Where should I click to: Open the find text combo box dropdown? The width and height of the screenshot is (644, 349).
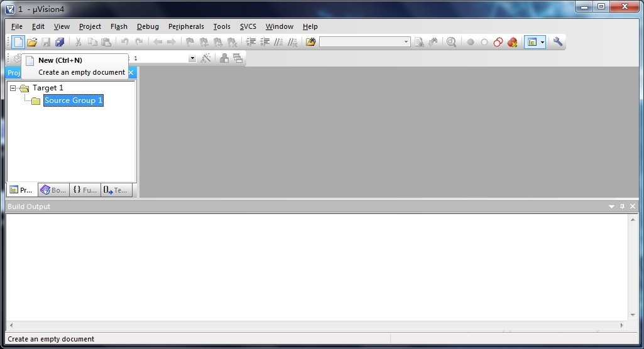[406, 42]
